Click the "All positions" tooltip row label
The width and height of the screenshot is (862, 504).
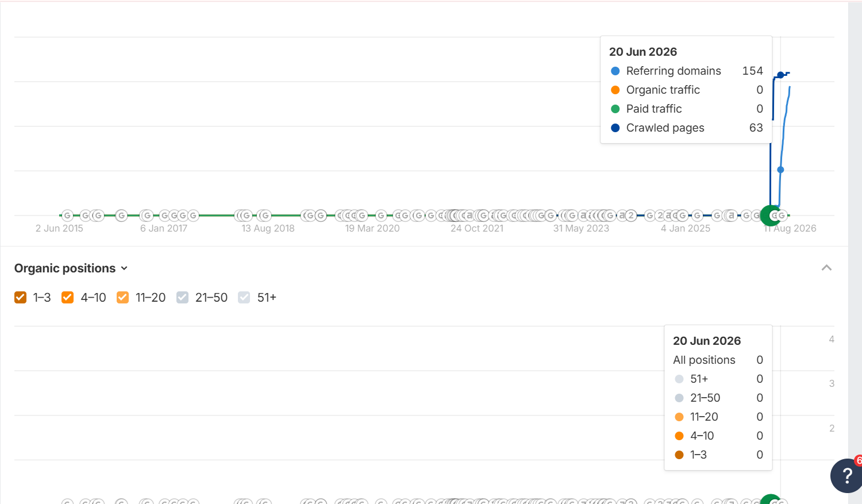(x=704, y=360)
